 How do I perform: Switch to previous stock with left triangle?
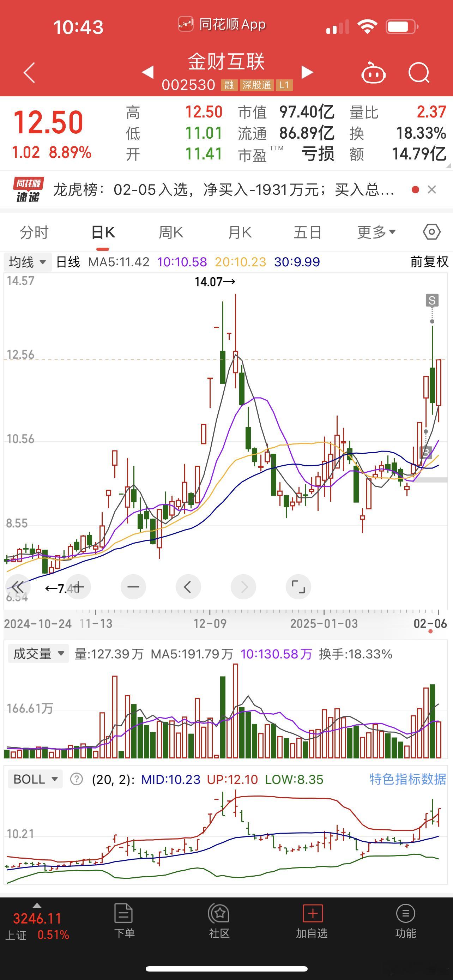(x=148, y=72)
